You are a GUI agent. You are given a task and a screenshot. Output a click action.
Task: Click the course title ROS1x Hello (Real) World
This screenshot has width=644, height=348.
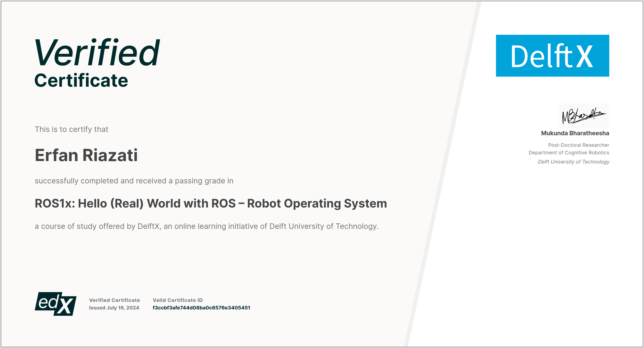pos(211,203)
